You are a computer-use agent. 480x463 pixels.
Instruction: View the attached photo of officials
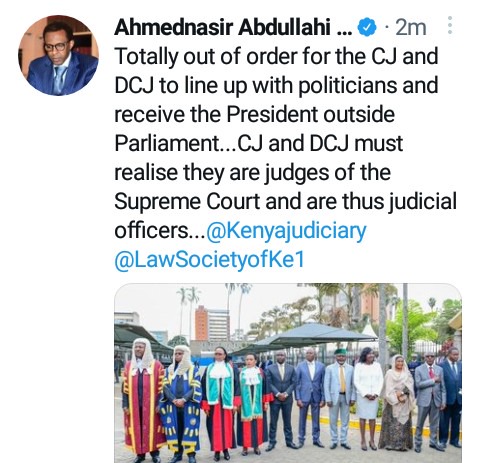click(x=288, y=373)
